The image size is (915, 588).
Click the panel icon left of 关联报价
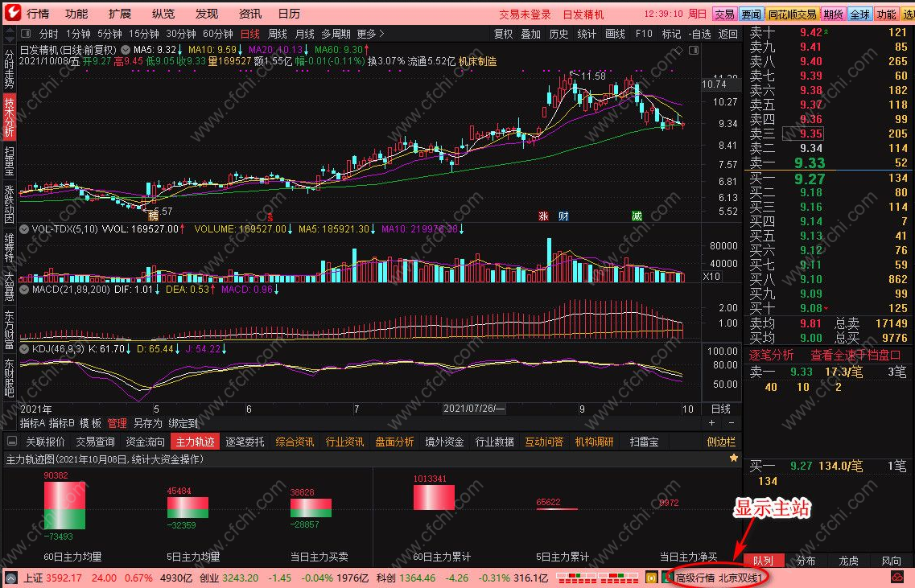(12, 442)
